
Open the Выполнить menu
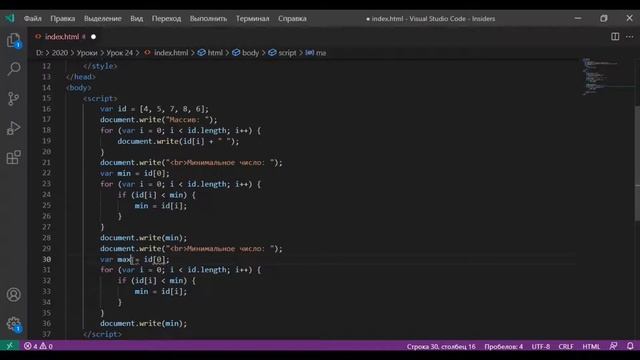pos(208,19)
